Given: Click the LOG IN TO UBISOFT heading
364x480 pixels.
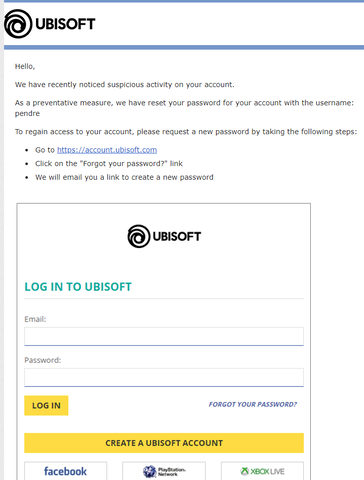Looking at the screenshot, I should pos(78,287).
